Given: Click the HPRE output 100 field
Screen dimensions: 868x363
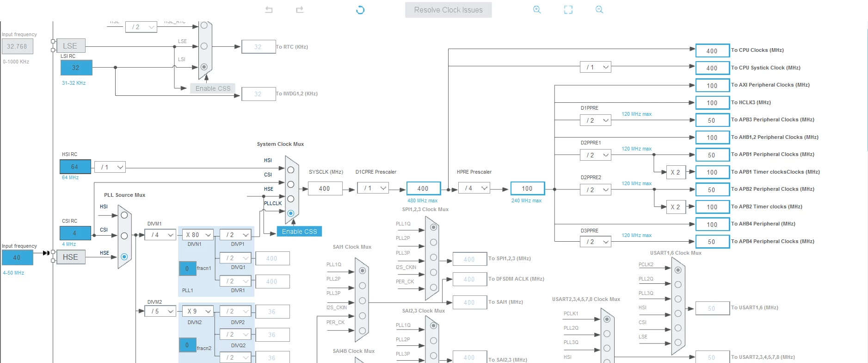Looking at the screenshot, I should (527, 188).
